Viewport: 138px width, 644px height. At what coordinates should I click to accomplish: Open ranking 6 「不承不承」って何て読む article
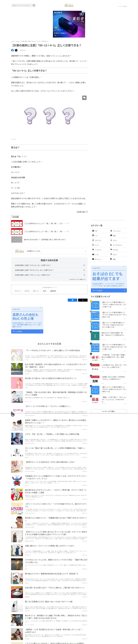point(114,357)
